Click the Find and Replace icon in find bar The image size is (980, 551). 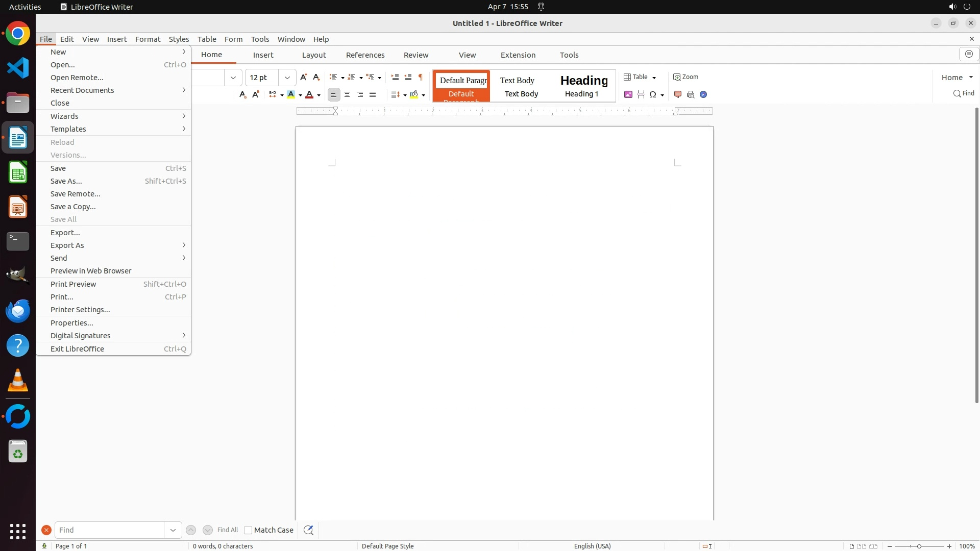(308, 530)
